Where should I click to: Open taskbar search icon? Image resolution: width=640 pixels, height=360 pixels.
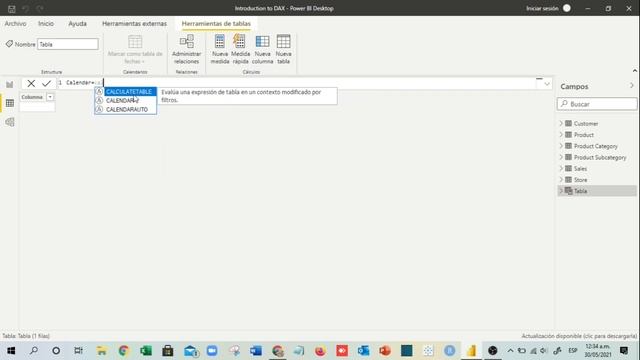coord(34,351)
